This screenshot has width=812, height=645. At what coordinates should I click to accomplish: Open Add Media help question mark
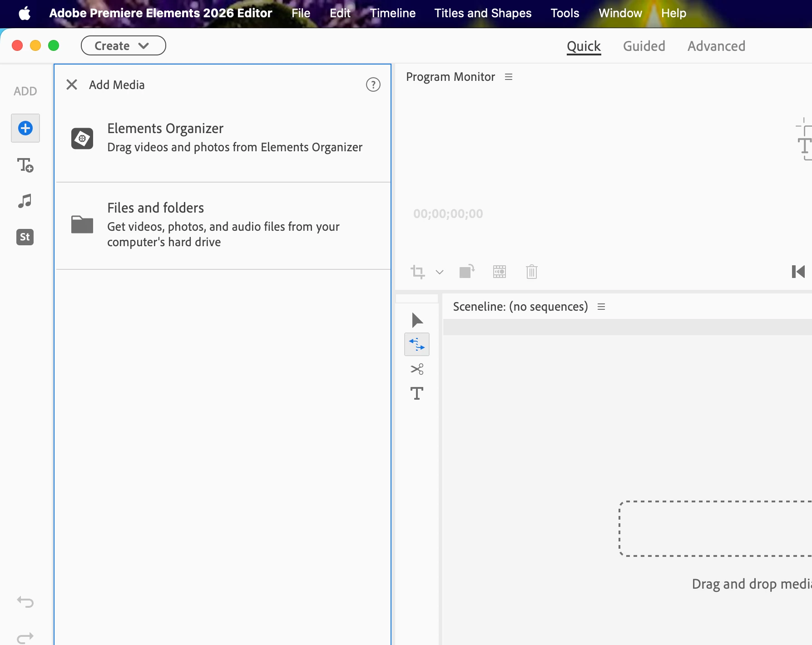tap(373, 84)
